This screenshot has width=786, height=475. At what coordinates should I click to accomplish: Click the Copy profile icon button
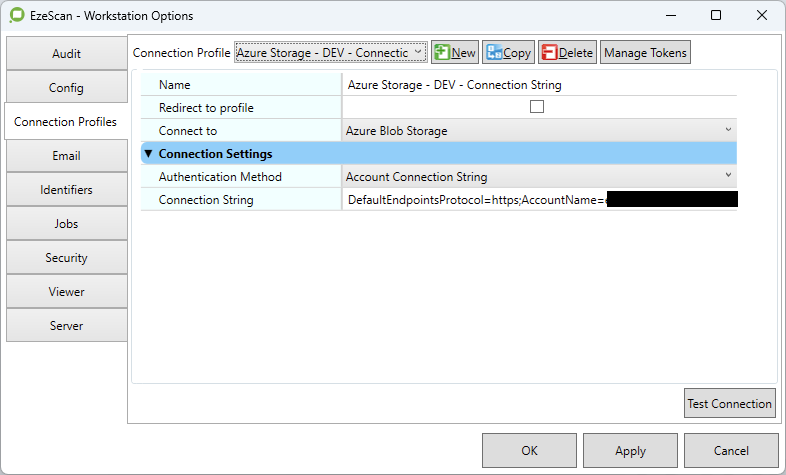[x=508, y=53]
